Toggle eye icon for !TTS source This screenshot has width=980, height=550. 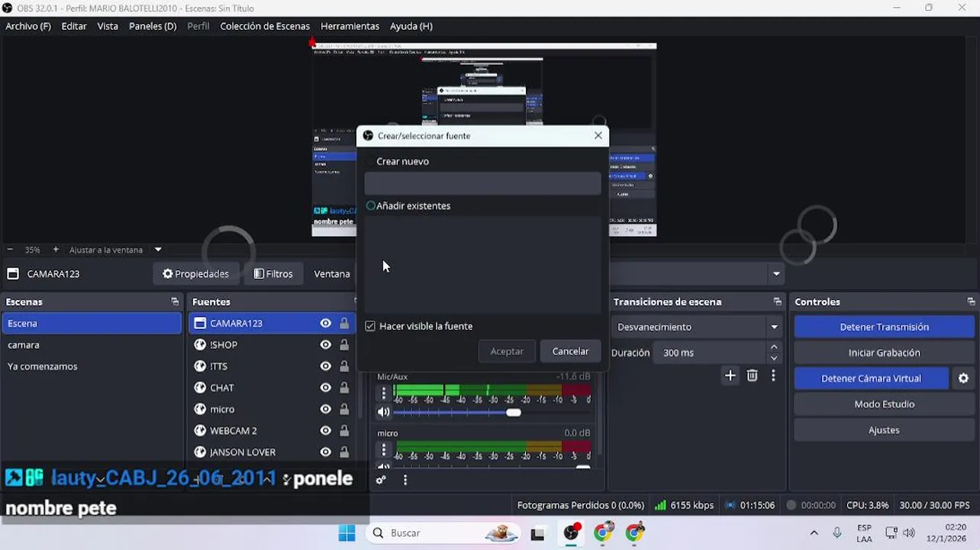pos(326,366)
